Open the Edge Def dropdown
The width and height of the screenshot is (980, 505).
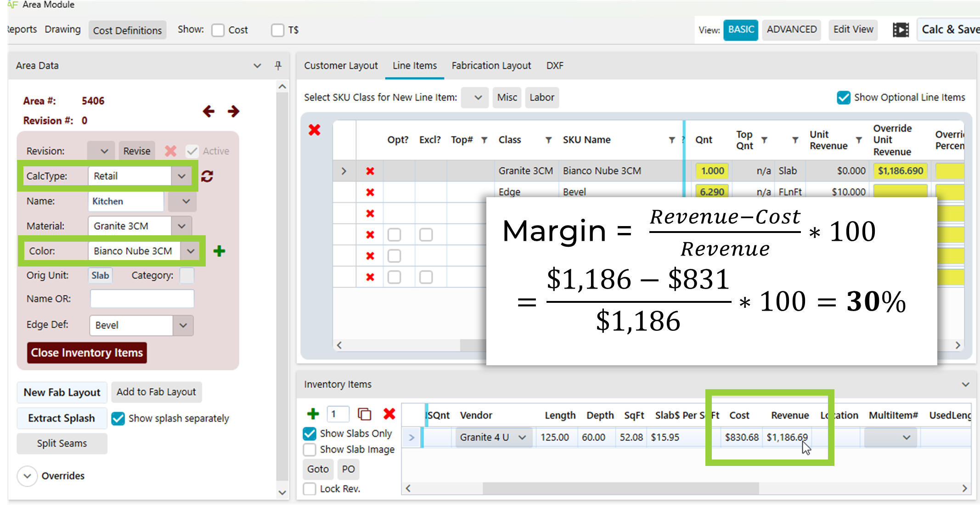(183, 325)
